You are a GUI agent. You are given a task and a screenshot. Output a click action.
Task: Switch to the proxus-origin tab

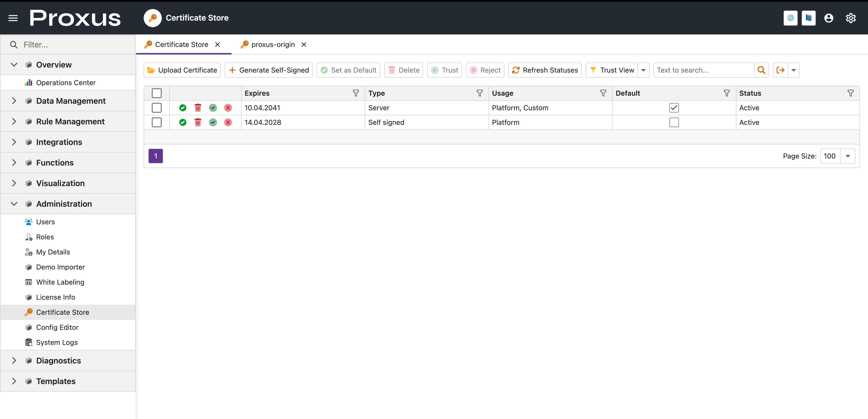[273, 44]
